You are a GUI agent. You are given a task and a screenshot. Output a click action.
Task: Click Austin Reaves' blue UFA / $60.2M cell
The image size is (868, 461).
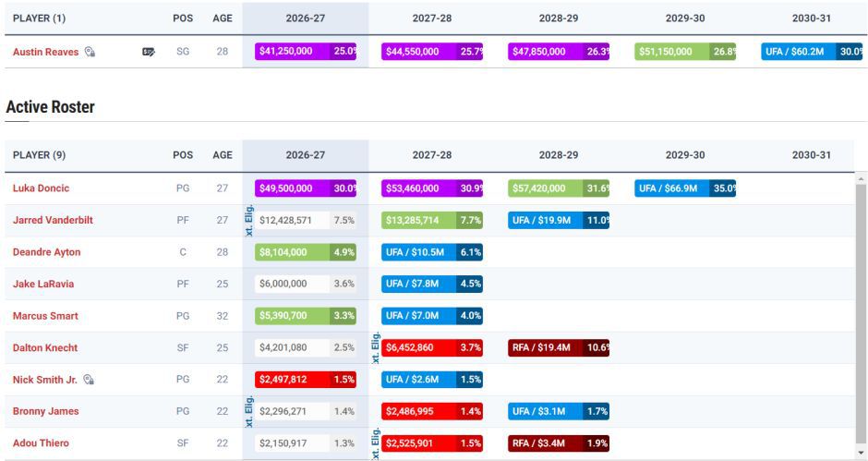click(812, 52)
